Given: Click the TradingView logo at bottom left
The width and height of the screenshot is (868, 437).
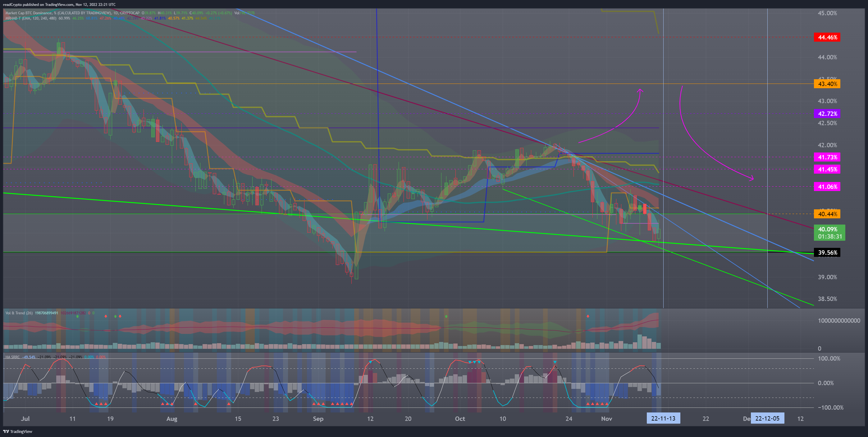Looking at the screenshot, I should click(x=17, y=431).
